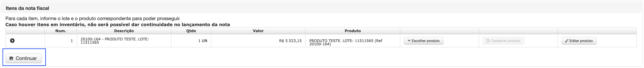644x68 pixels.
Task: Open the Escolher produto dropdown
Action: 423,41
